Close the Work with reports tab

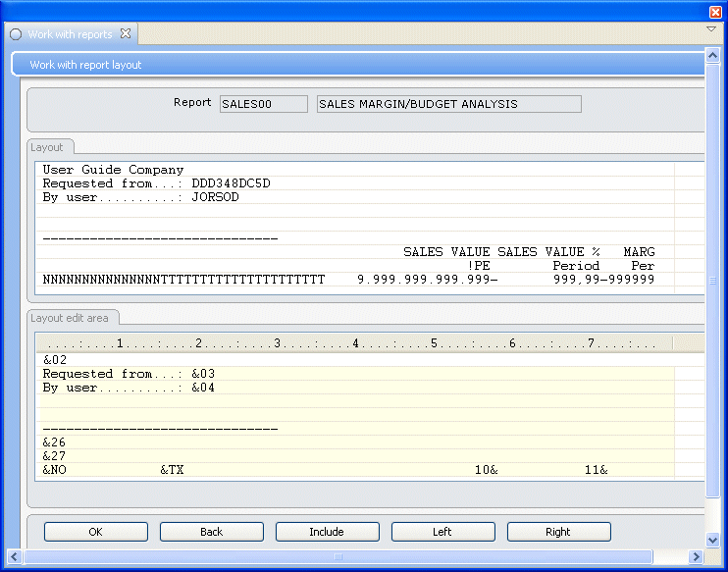point(125,33)
